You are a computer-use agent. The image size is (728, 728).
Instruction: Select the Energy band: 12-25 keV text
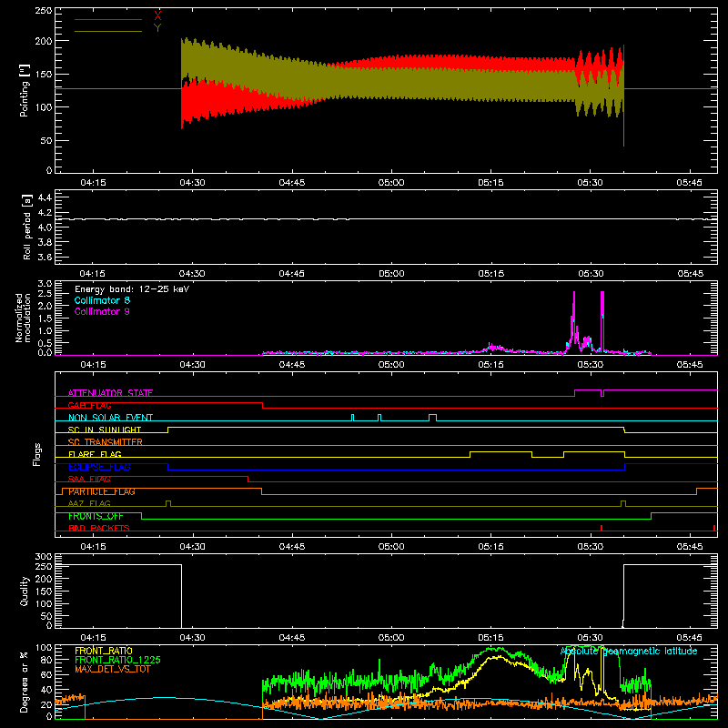click(x=132, y=289)
